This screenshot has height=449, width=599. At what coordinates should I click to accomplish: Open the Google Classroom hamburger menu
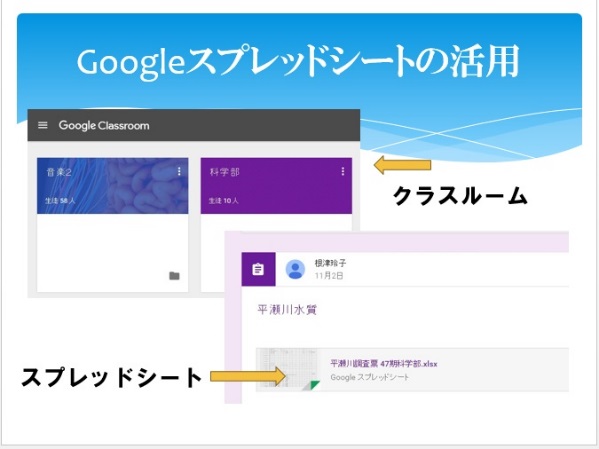(x=43, y=125)
